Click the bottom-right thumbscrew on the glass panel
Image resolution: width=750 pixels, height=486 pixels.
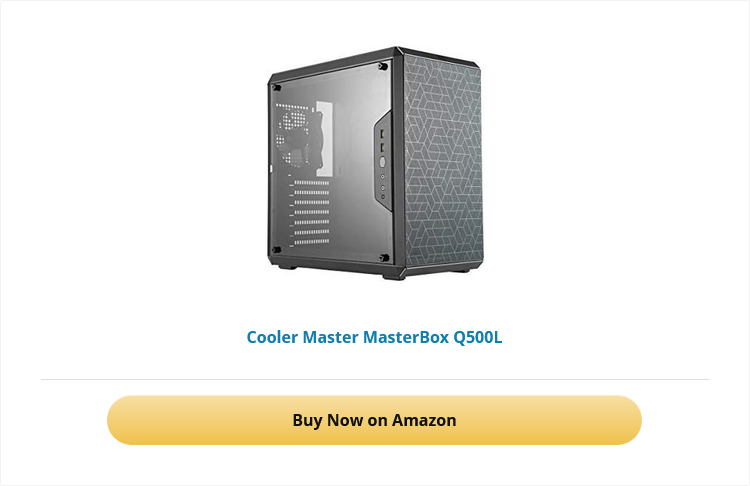pyautogui.click(x=384, y=258)
